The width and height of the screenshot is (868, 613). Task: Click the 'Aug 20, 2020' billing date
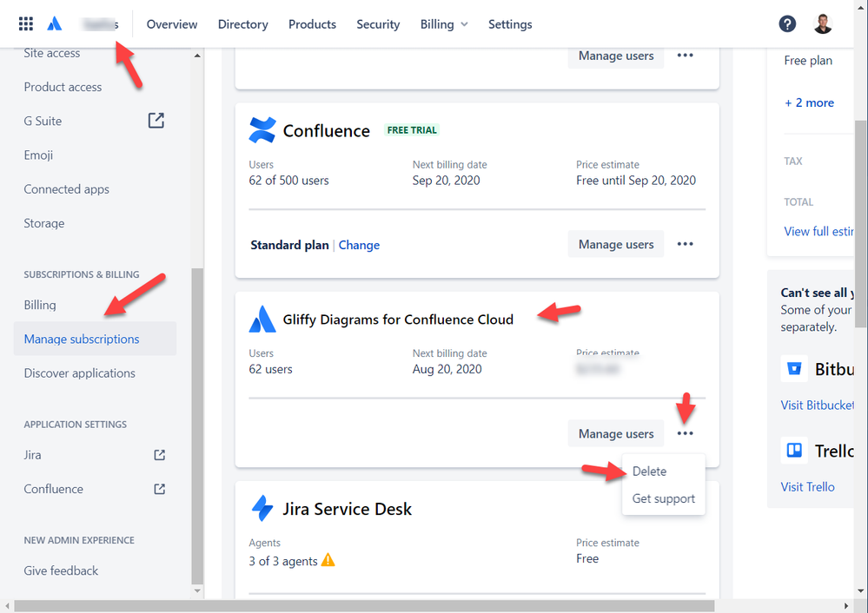447,369
